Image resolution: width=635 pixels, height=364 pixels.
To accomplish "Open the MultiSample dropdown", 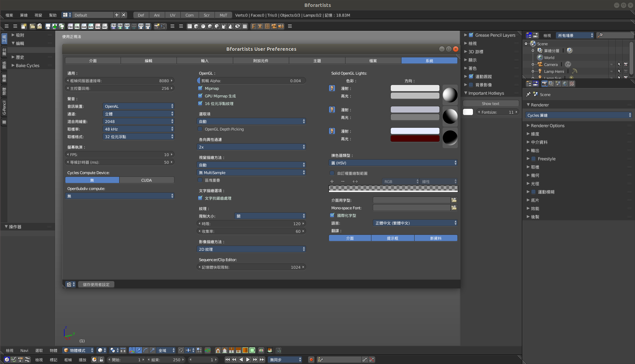I will coord(252,172).
